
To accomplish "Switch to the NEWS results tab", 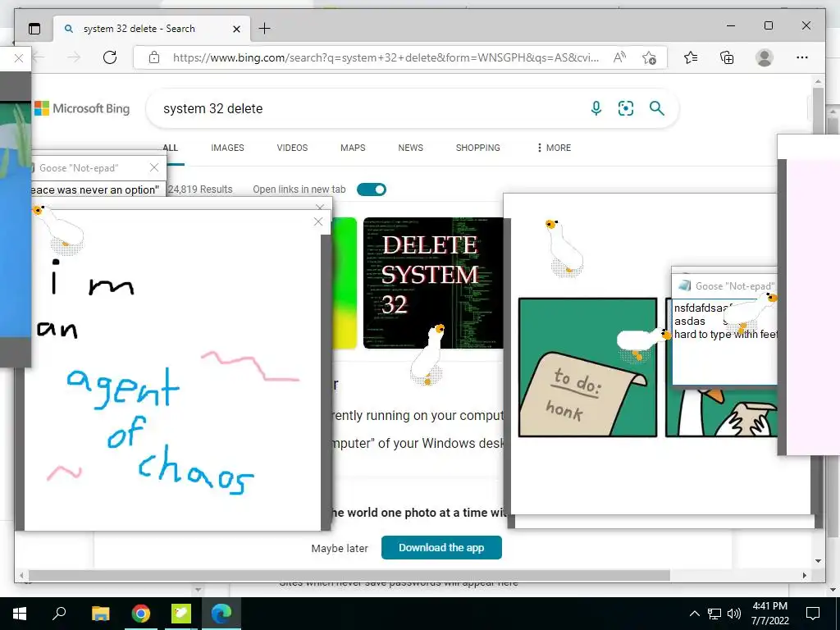I will tap(410, 148).
